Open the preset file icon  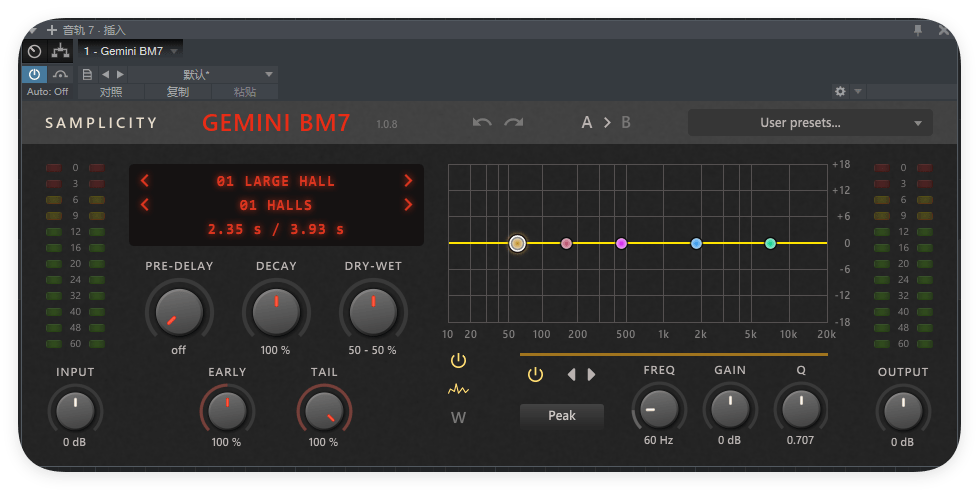pos(87,74)
